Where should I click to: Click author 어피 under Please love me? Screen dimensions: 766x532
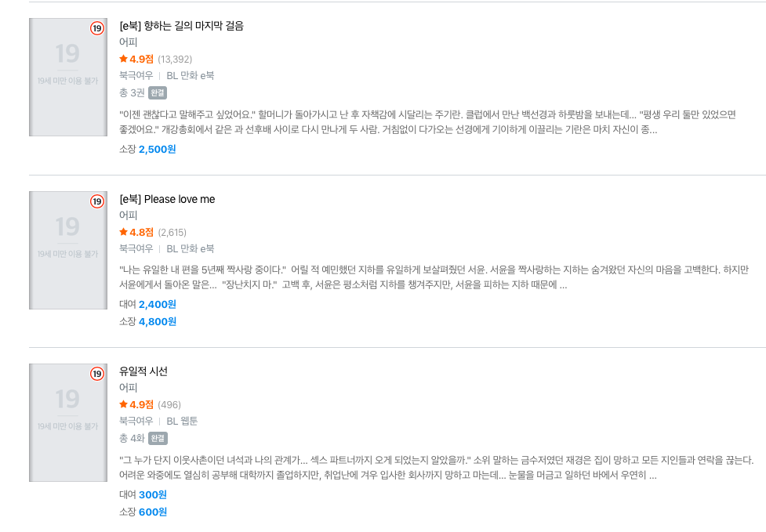point(128,215)
